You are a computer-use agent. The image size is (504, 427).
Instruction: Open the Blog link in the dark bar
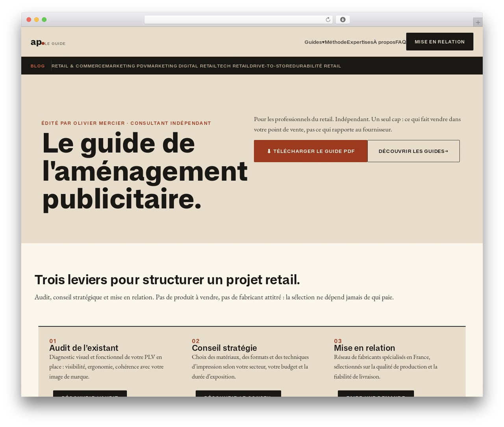(38, 66)
